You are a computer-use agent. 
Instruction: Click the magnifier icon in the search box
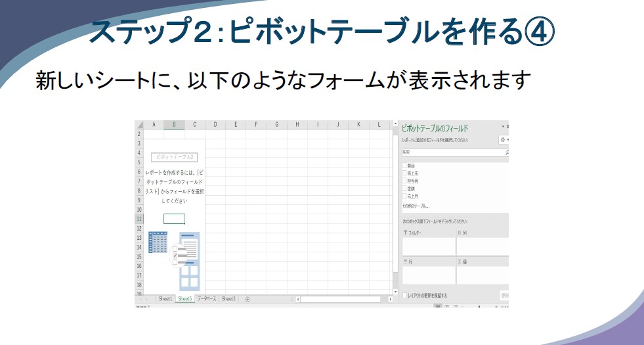pos(507,152)
